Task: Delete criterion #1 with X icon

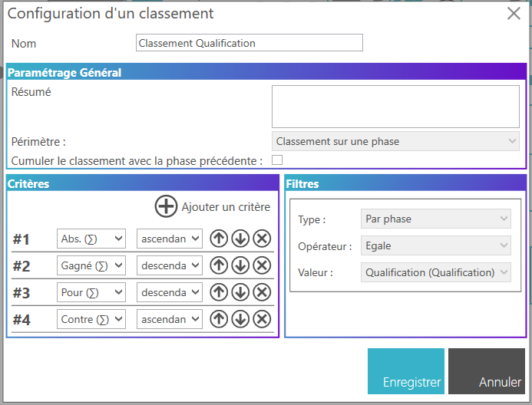Action: [263, 239]
